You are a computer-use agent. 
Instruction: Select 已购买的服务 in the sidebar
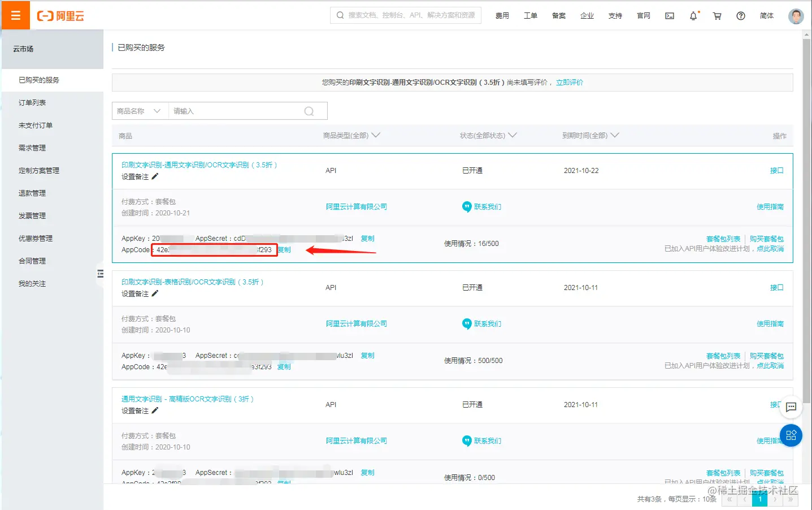pyautogui.click(x=53, y=80)
